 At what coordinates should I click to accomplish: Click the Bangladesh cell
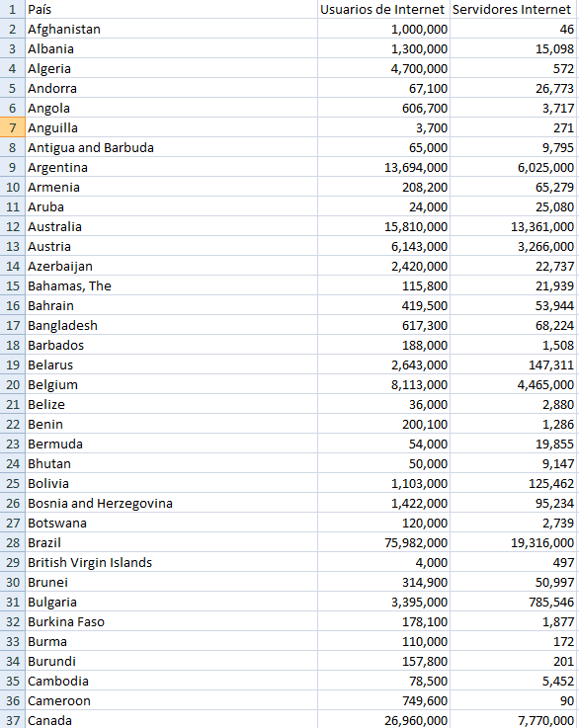[x=171, y=325]
